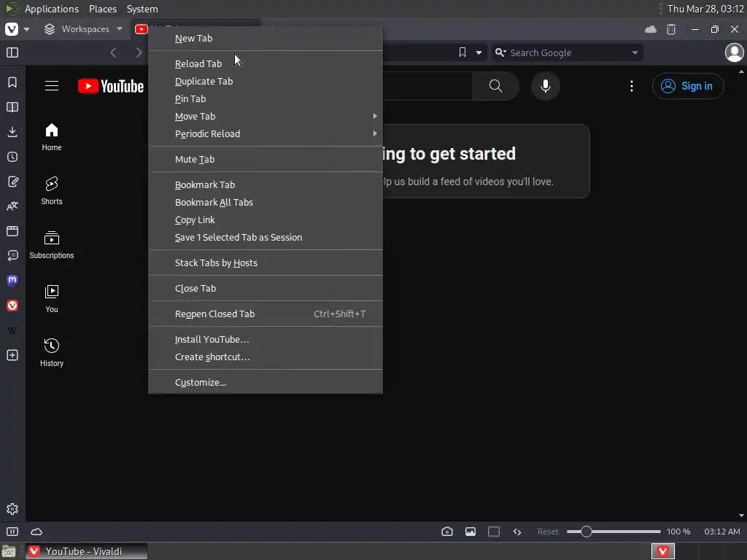Open YouTube guide hamburger menu

[52, 86]
